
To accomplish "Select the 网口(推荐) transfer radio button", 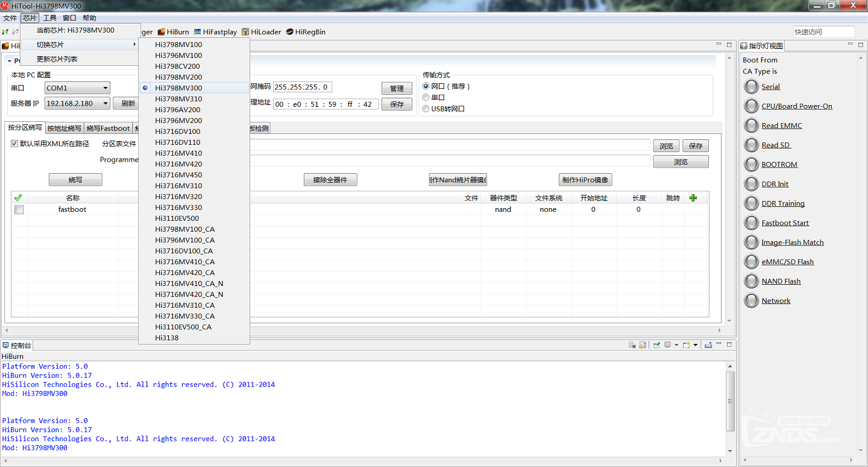I will tap(426, 86).
